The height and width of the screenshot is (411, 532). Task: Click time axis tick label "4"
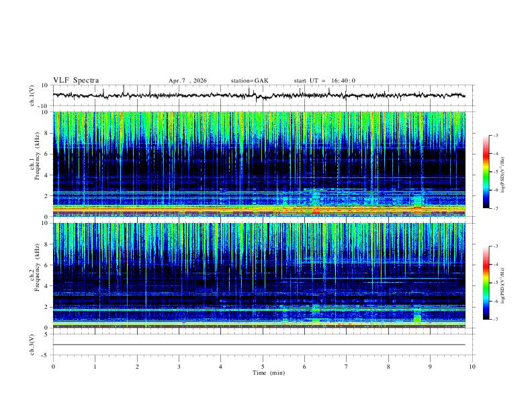[220, 367]
